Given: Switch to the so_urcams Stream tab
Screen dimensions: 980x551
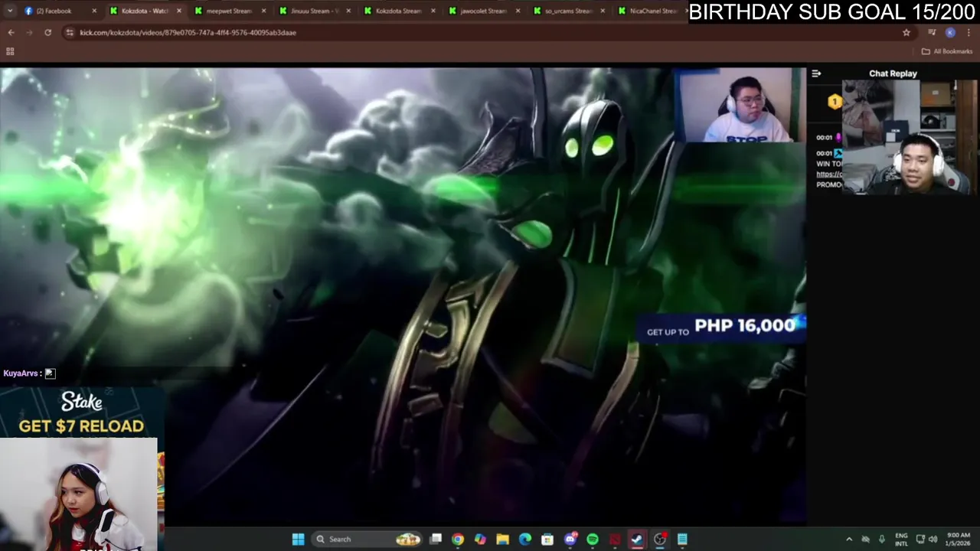Looking at the screenshot, I should pos(567,11).
